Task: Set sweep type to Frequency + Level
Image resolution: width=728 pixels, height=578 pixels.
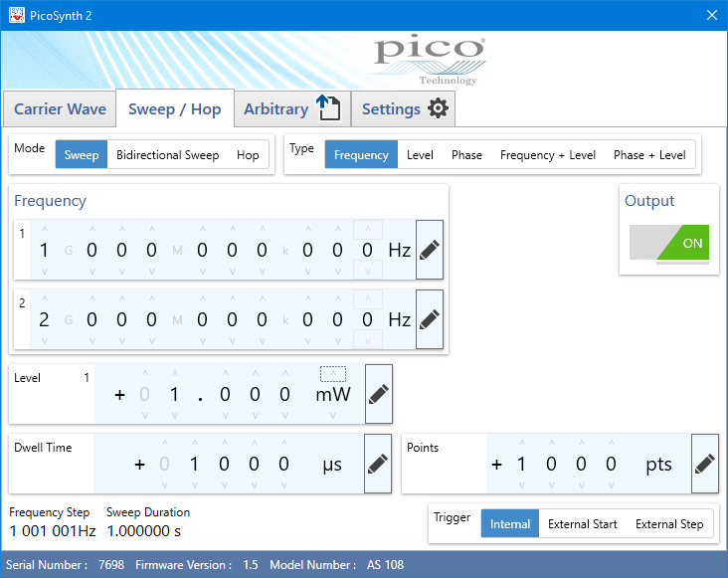Action: [x=548, y=155]
